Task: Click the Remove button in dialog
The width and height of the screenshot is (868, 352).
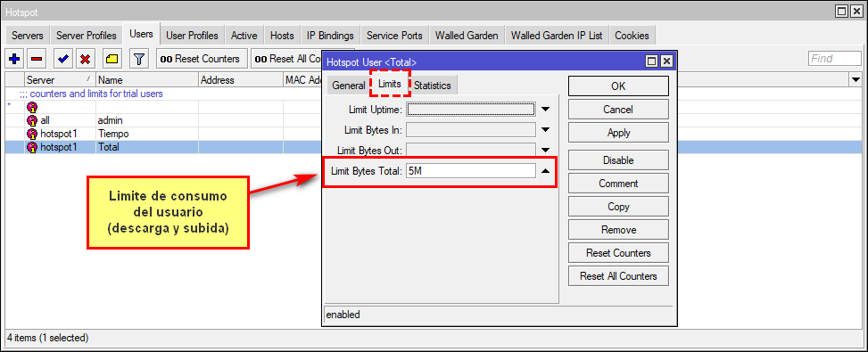Action: [618, 230]
